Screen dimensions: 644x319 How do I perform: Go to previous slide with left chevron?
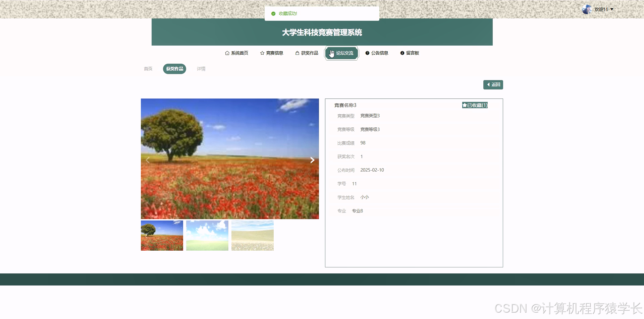point(148,160)
